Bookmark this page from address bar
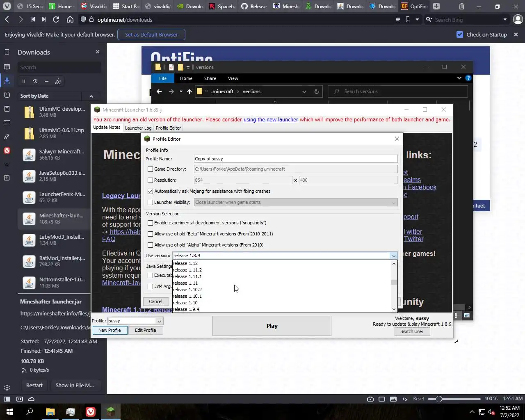Screen dimensions: 525x420 (408, 19)
